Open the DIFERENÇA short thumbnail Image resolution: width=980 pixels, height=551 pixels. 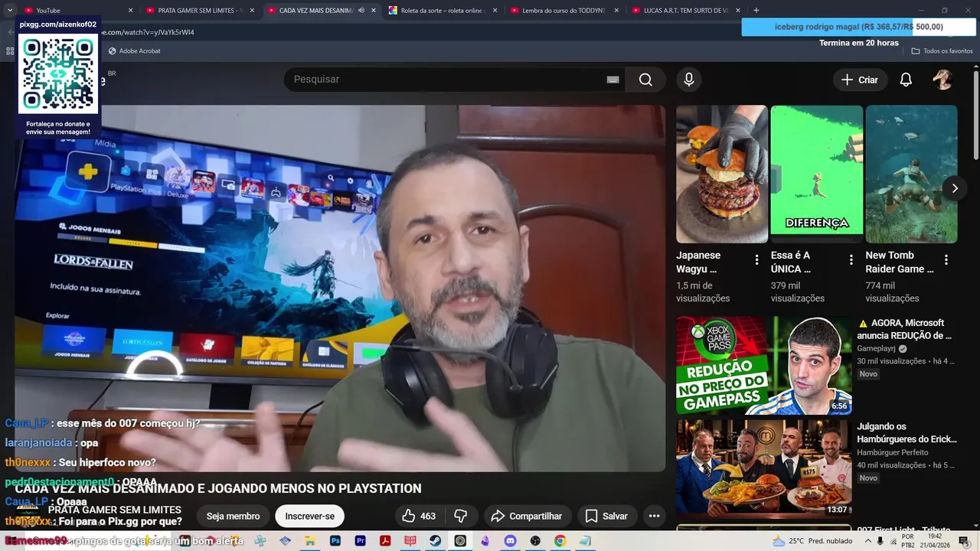click(817, 174)
